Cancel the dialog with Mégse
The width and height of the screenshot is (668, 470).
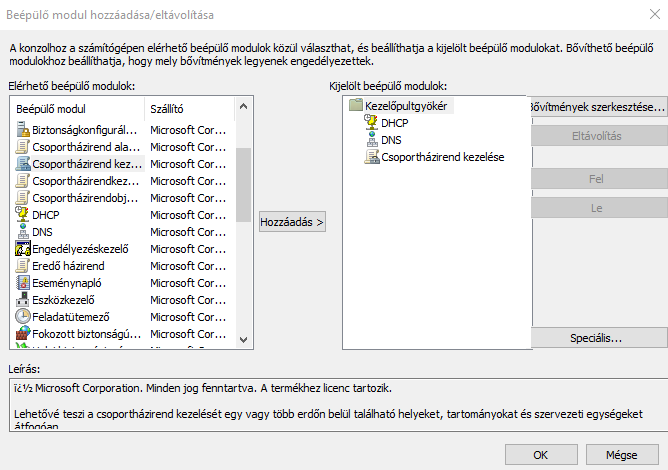(x=621, y=454)
